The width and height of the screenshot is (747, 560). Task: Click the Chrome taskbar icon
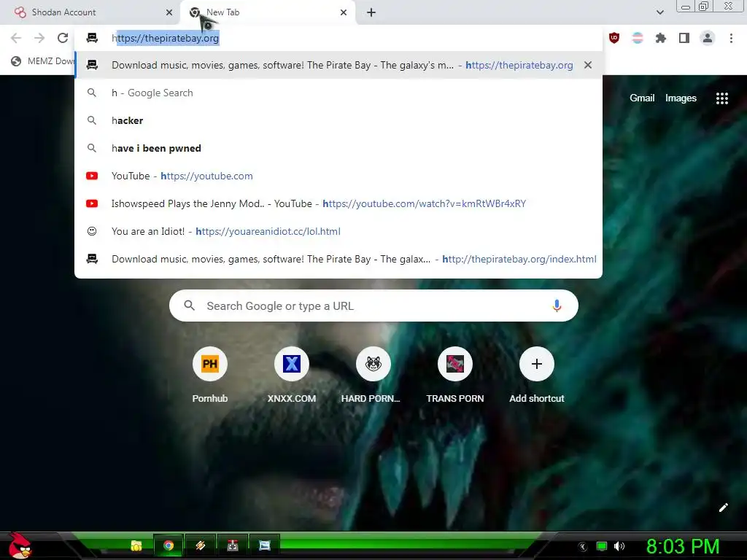169,545
